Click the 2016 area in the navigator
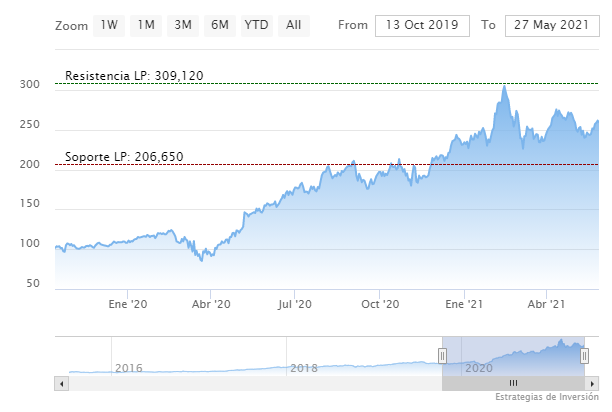 click(x=129, y=368)
